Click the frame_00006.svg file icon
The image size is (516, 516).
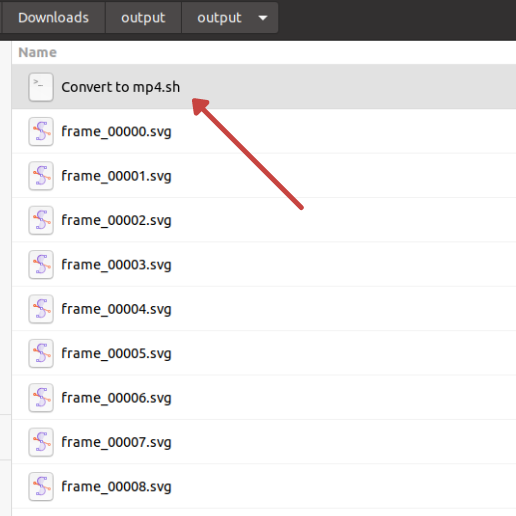tap(41, 397)
